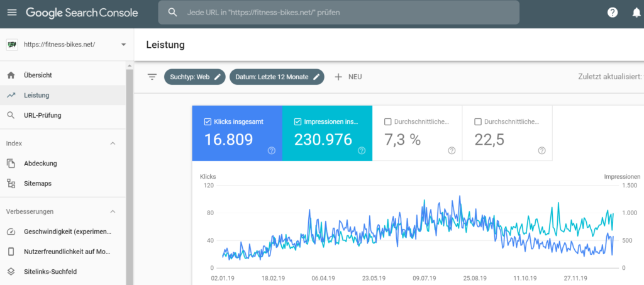Click the Sitelinks-Suchfeld layers icon
The image size is (644, 285).
[x=11, y=271]
